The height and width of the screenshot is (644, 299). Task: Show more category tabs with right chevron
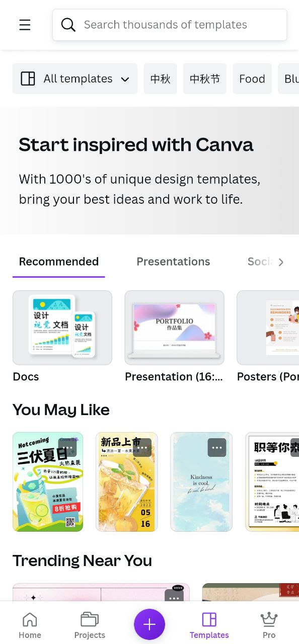coord(281,262)
